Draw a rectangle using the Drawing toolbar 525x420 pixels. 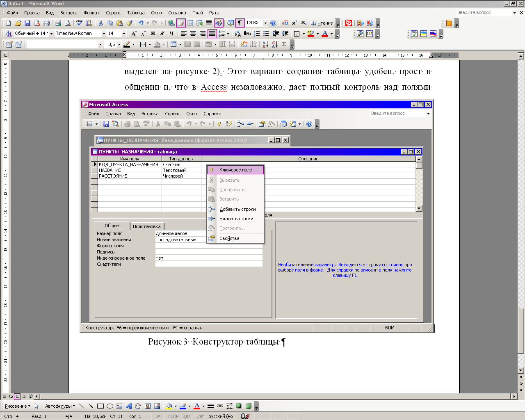(x=100, y=406)
